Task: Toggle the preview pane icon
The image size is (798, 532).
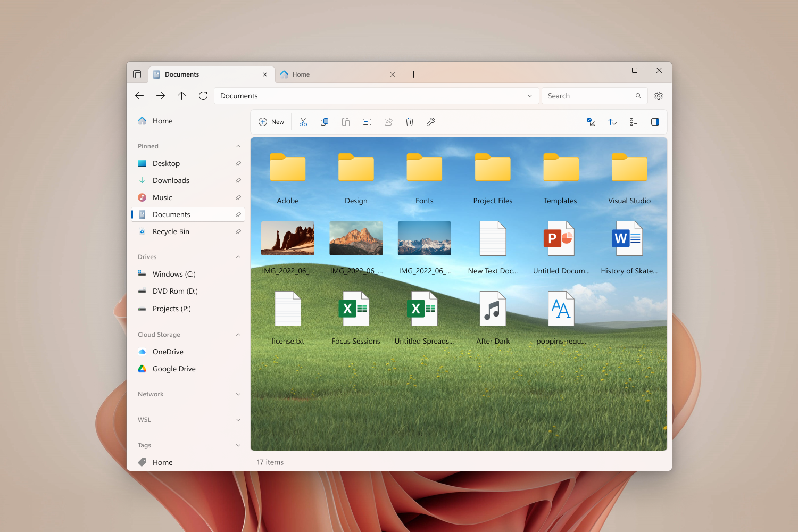Action: pyautogui.click(x=655, y=121)
